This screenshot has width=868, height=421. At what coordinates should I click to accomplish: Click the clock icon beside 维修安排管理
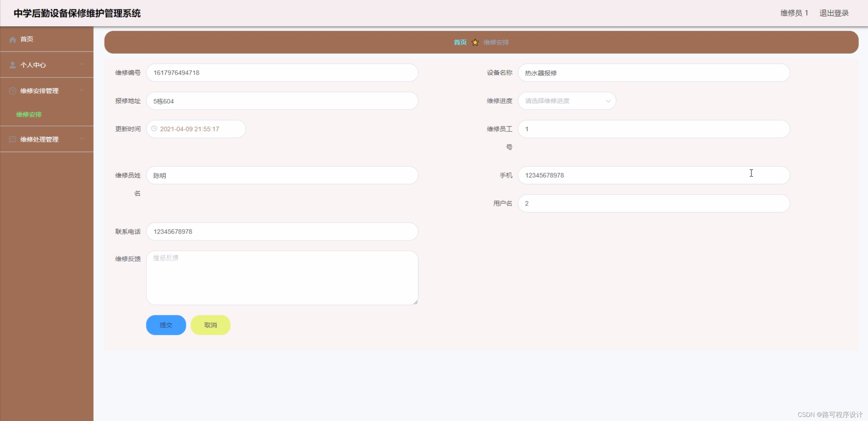(13, 91)
